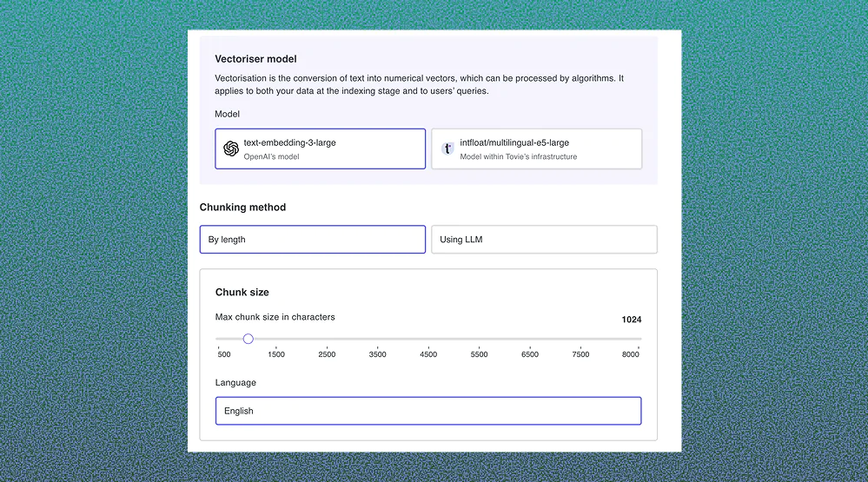Click the 3500 tick label
This screenshot has height=482, width=868.
click(x=378, y=354)
